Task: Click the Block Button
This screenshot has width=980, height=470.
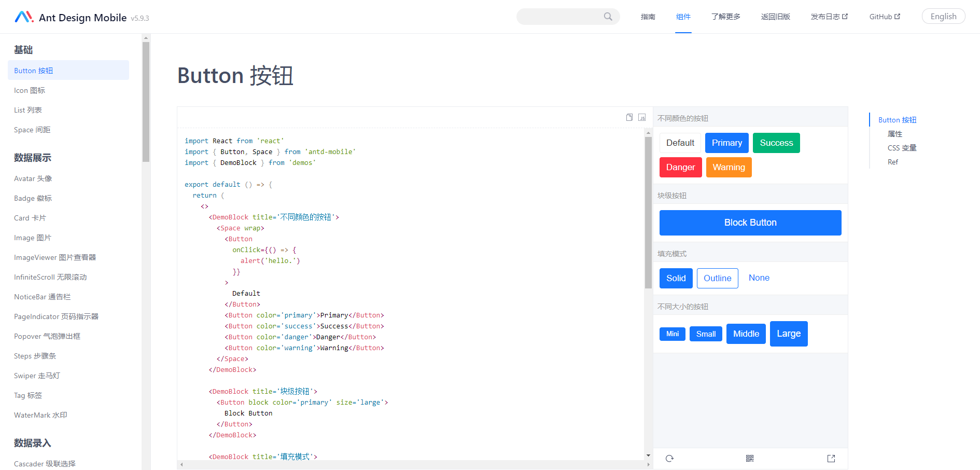Action: [750, 223]
